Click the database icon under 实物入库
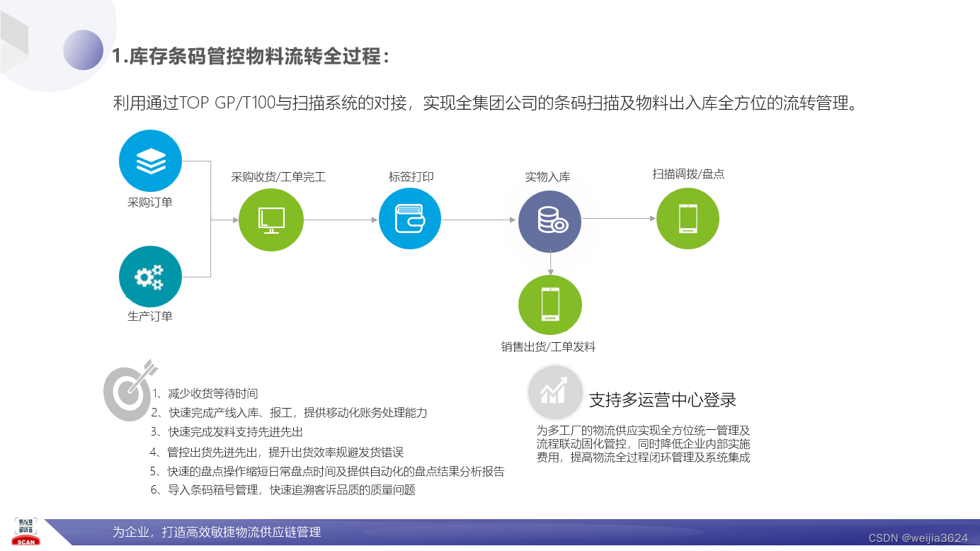 click(550, 220)
